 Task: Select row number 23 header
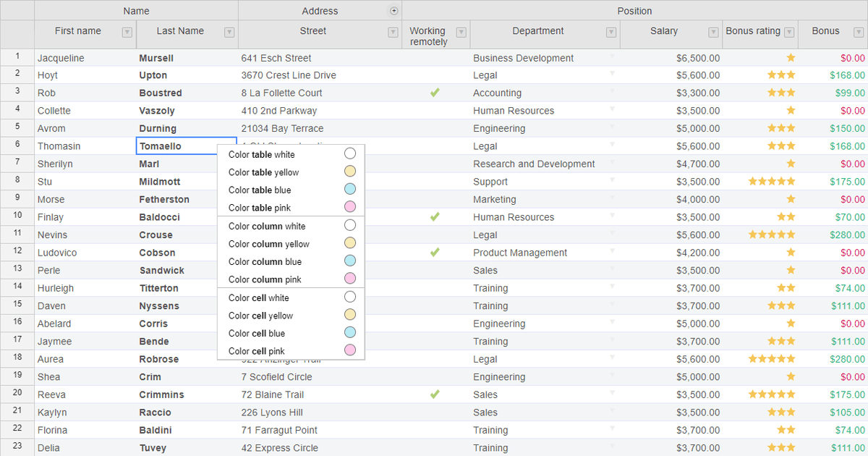pyautogui.click(x=17, y=447)
